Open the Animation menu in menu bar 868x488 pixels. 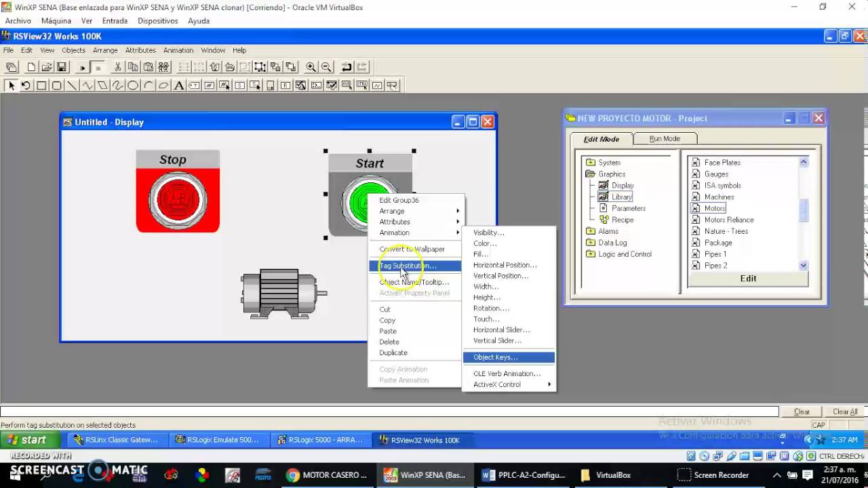[x=178, y=50]
